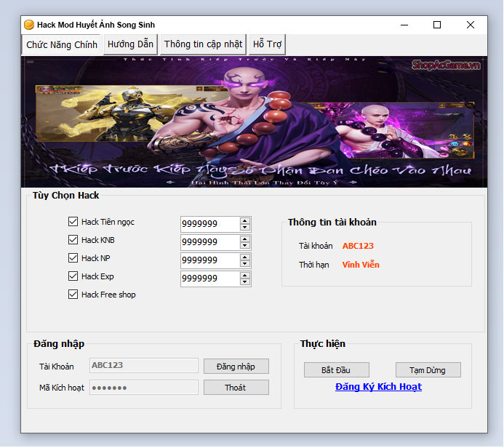Screen dimensions: 504x448
Task: Uncheck the Hack Free shop checkbox
Action: click(x=73, y=295)
